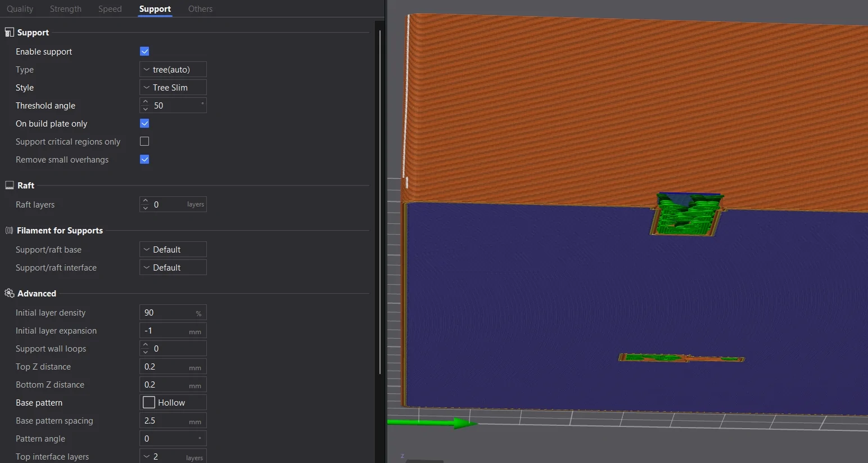
Task: Click the Advanced section gear icon
Action: pyautogui.click(x=9, y=293)
